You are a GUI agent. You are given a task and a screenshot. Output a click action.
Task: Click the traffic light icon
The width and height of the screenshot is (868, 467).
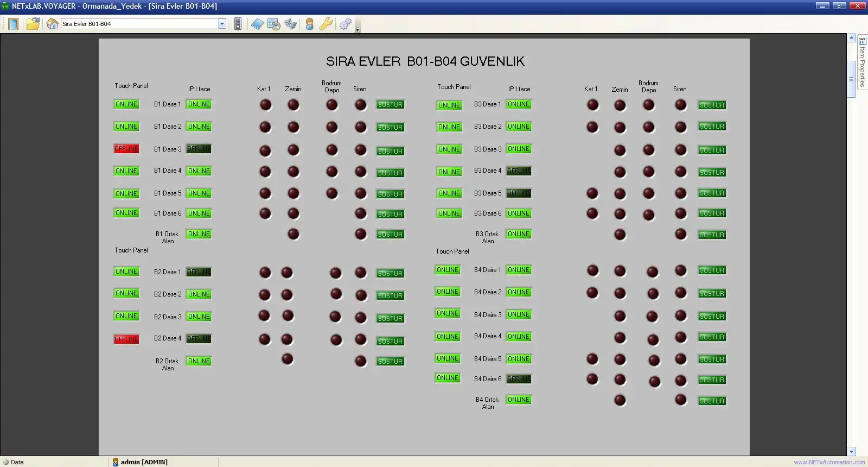(238, 24)
